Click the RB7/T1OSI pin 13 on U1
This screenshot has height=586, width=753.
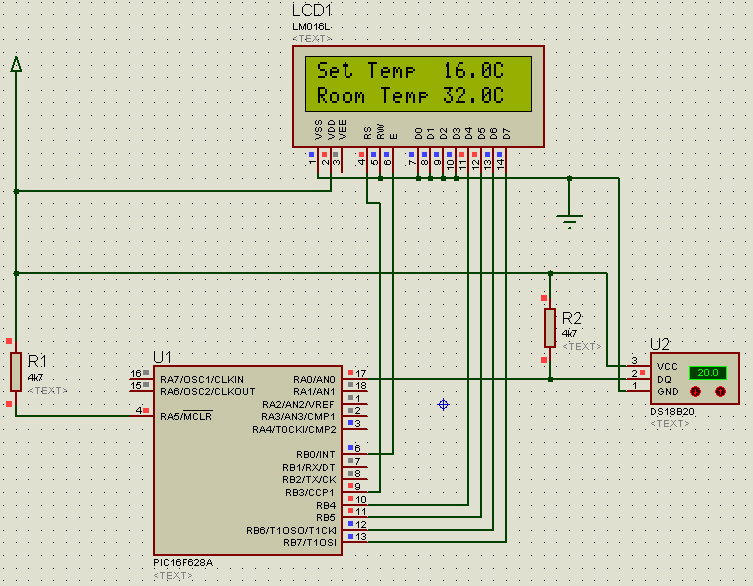(355, 539)
